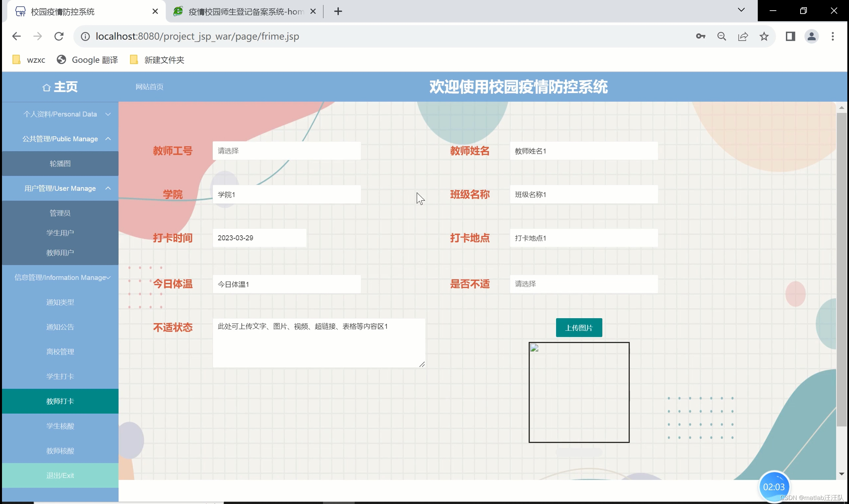Select 学生打卡 in sidebar menu

[x=60, y=376]
